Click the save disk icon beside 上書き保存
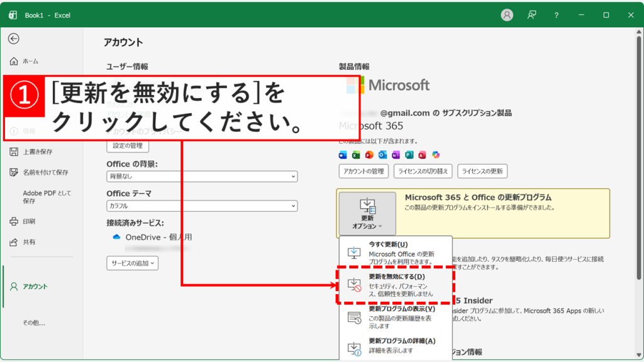The height and width of the screenshot is (362, 644). [x=14, y=152]
